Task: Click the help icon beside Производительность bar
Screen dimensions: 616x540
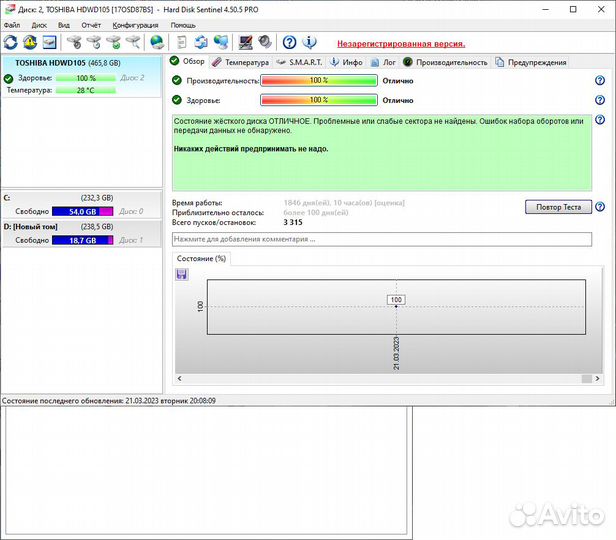Action: tap(600, 80)
